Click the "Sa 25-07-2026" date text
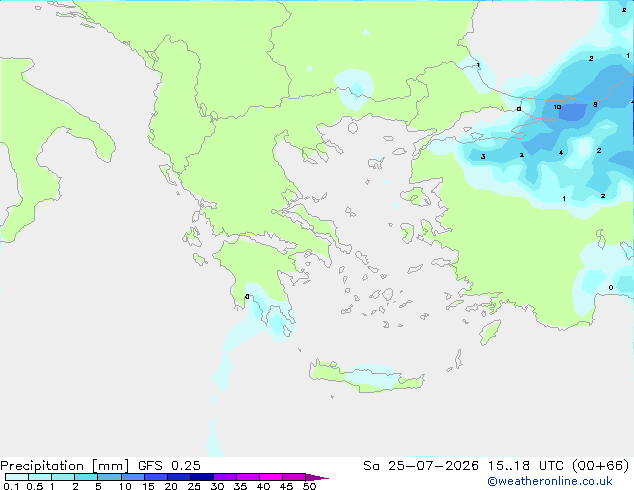This screenshot has width=634, height=490. click(x=421, y=466)
